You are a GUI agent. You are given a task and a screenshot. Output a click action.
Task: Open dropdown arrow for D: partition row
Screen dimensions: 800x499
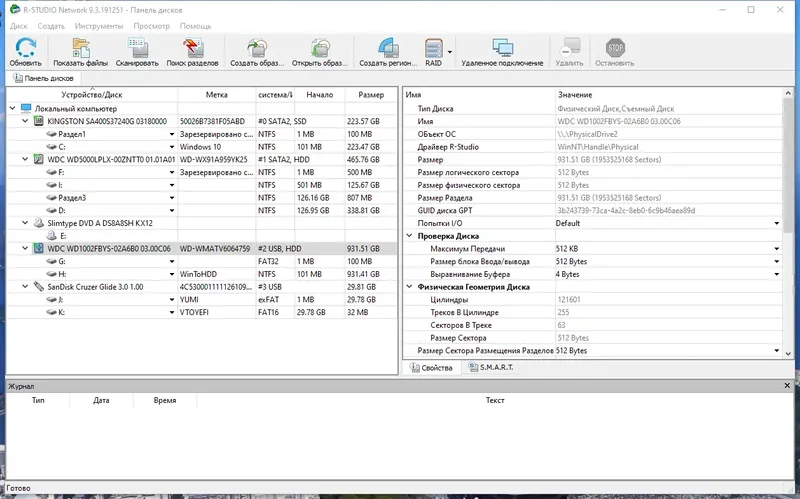[172, 211]
